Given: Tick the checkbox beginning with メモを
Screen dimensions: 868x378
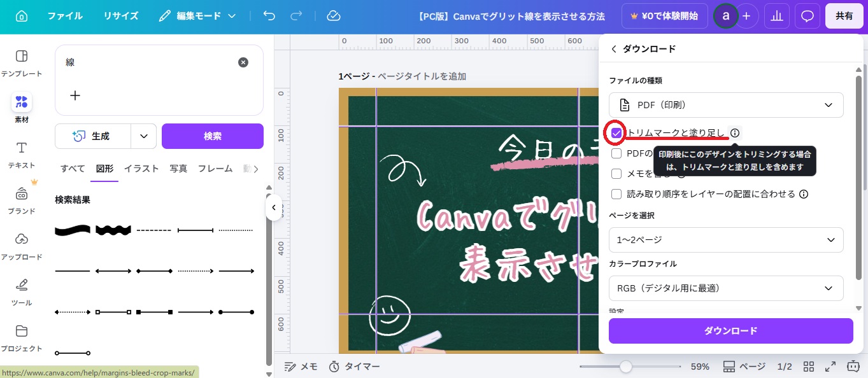Looking at the screenshot, I should pos(616,174).
